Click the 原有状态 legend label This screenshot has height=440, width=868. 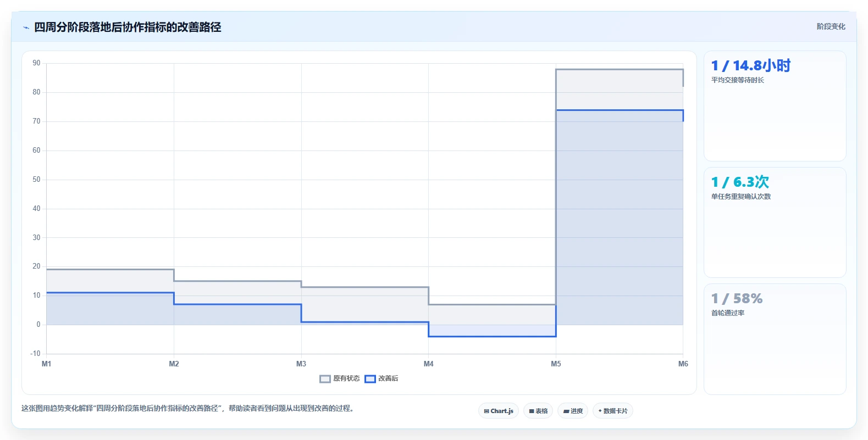point(346,378)
